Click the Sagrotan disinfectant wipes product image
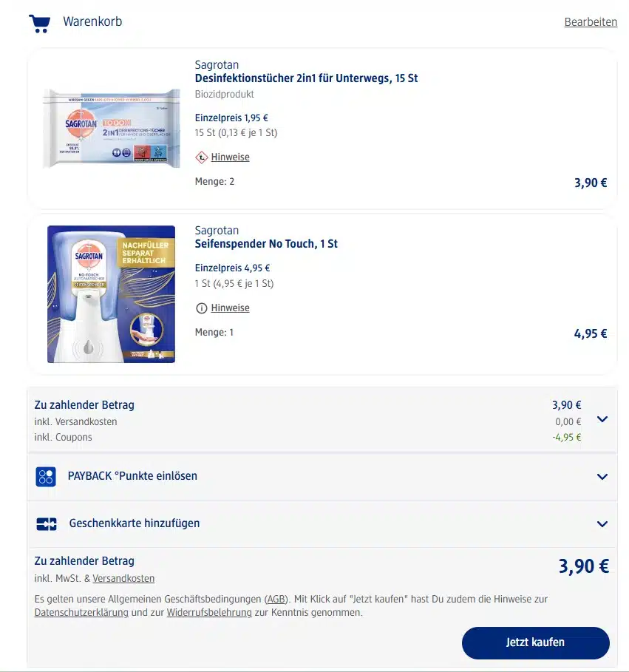Image resolution: width=629 pixels, height=672 pixels. [112, 128]
